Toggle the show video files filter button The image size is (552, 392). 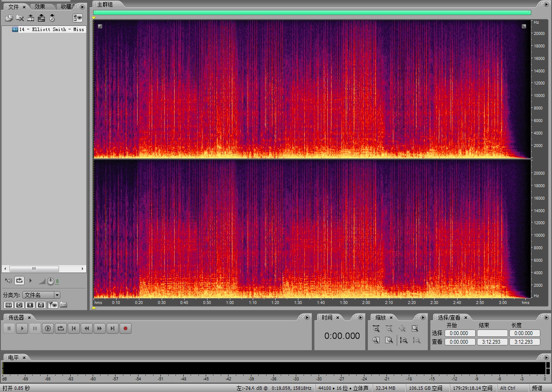[x=30, y=305]
